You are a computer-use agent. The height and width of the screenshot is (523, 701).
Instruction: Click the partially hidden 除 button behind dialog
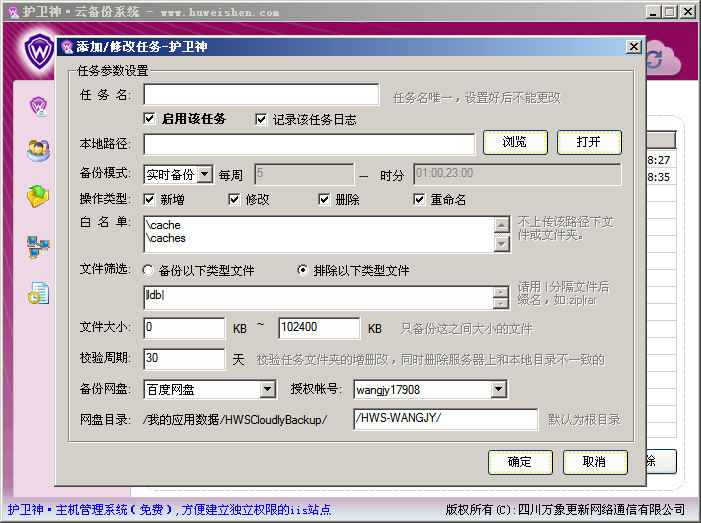tap(661, 461)
